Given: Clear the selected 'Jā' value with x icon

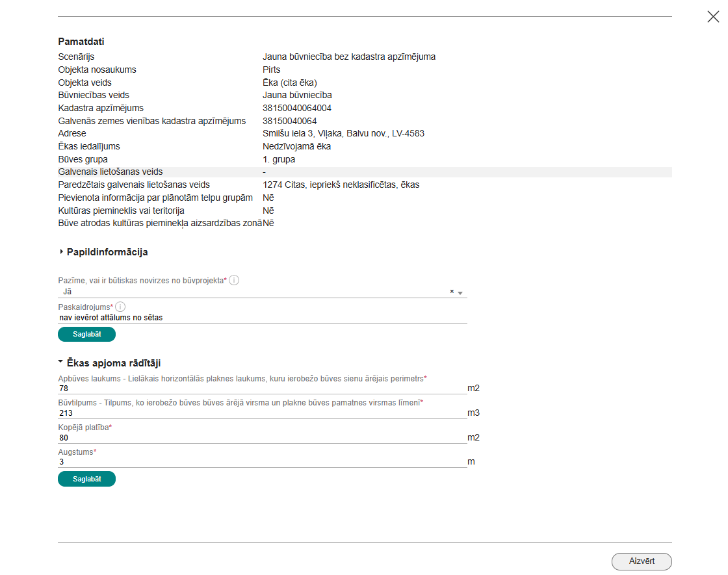Looking at the screenshot, I should click(452, 292).
